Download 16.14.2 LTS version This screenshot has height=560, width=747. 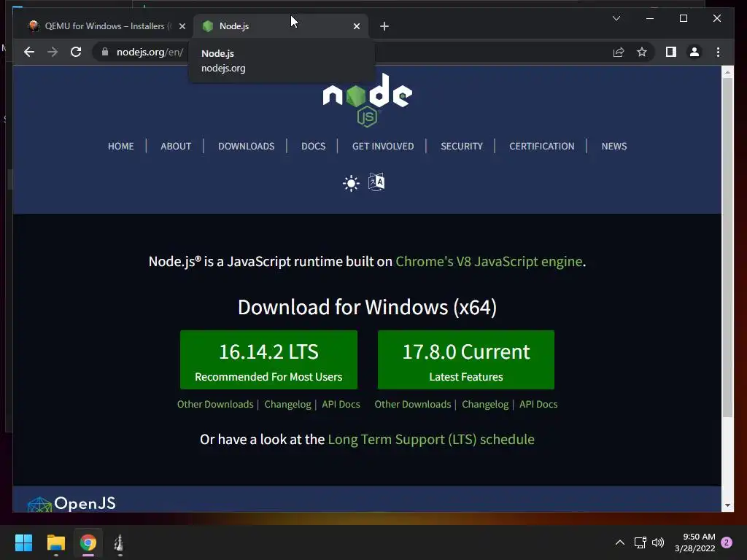(268, 359)
